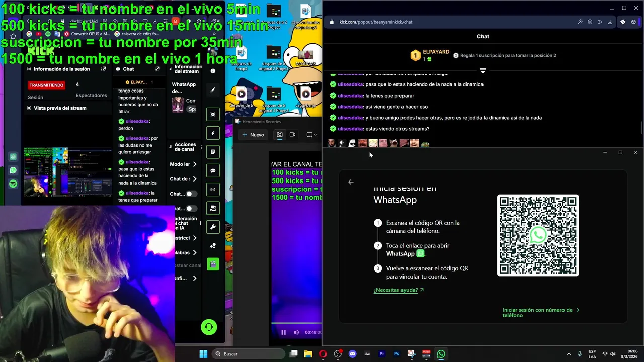644x362 pixels.
Task: Click the ad blocker shield icon in address bar
Action: click(x=590, y=22)
